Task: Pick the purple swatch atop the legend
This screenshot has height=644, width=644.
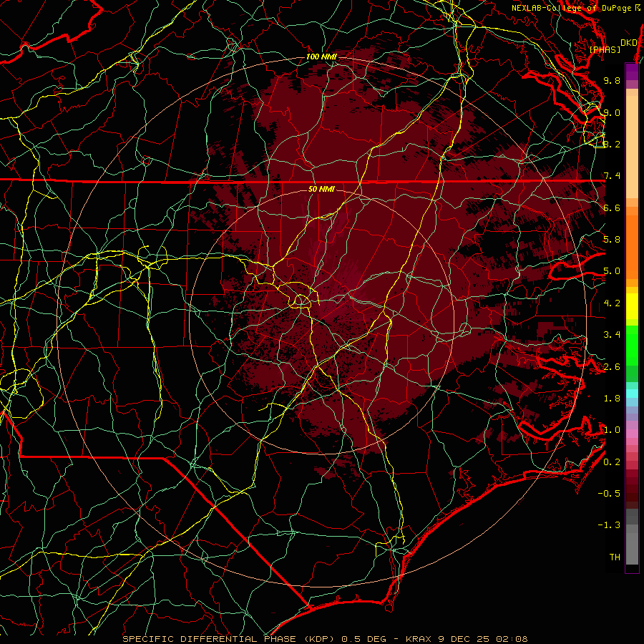Action: [x=632, y=72]
